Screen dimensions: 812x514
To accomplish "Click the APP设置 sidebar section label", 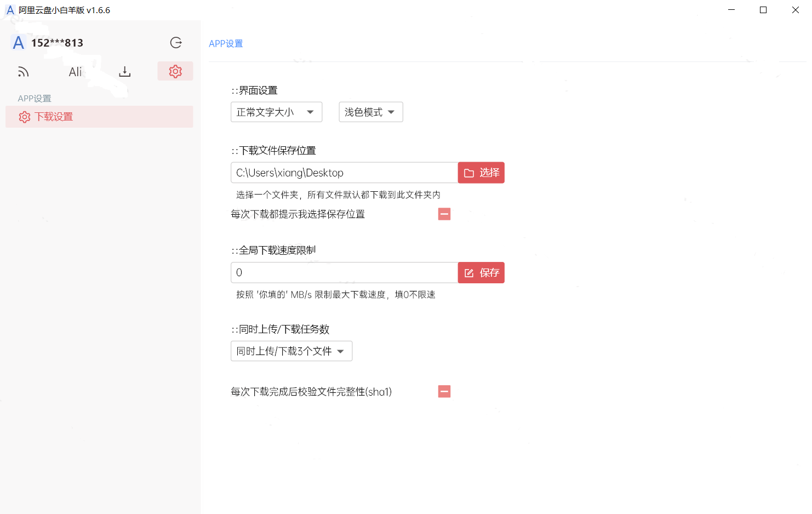I will (x=35, y=99).
